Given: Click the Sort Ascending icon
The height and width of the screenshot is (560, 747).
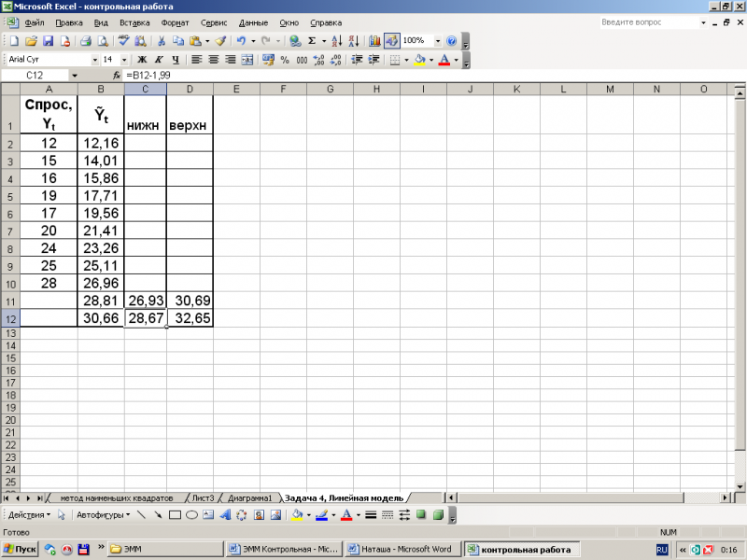Looking at the screenshot, I should click(x=336, y=41).
